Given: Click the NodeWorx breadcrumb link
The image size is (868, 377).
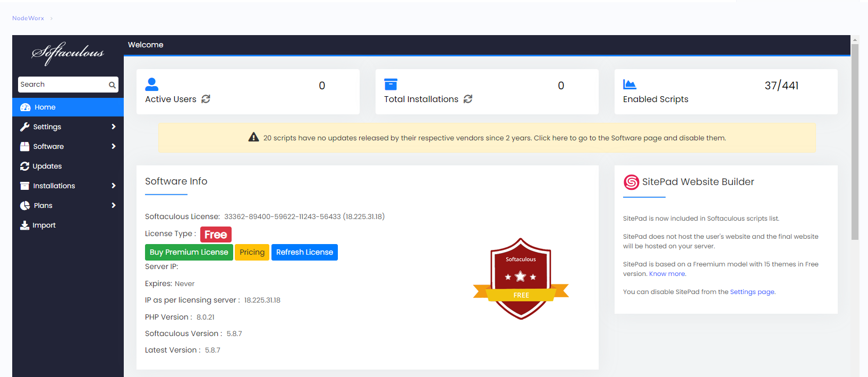Looking at the screenshot, I should pos(28,18).
